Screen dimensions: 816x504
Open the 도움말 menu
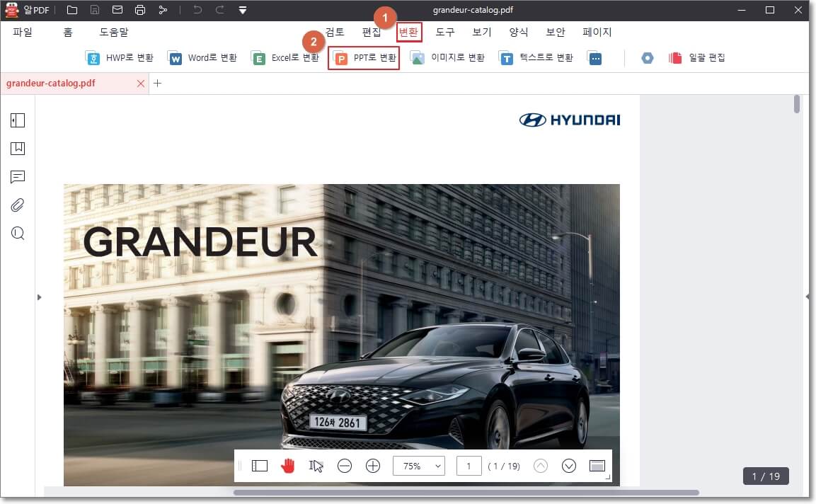click(x=114, y=33)
